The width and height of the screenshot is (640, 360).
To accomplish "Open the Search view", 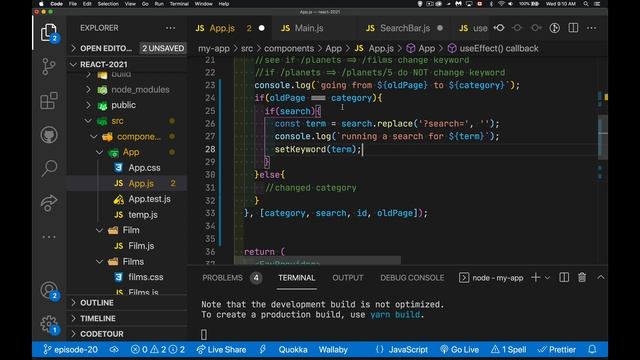I will [49, 168].
